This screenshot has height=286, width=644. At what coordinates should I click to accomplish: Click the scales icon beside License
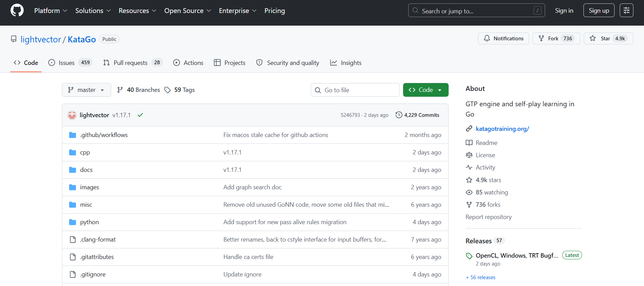click(469, 155)
